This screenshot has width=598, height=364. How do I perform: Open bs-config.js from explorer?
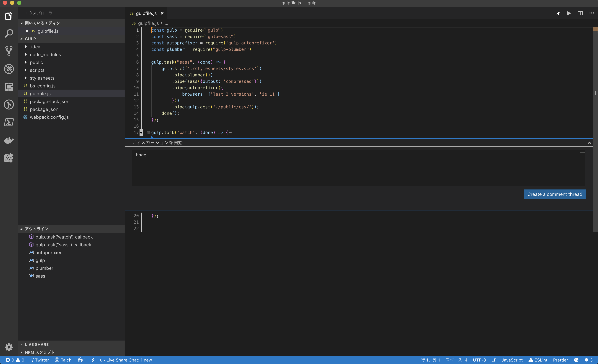pos(71,86)
